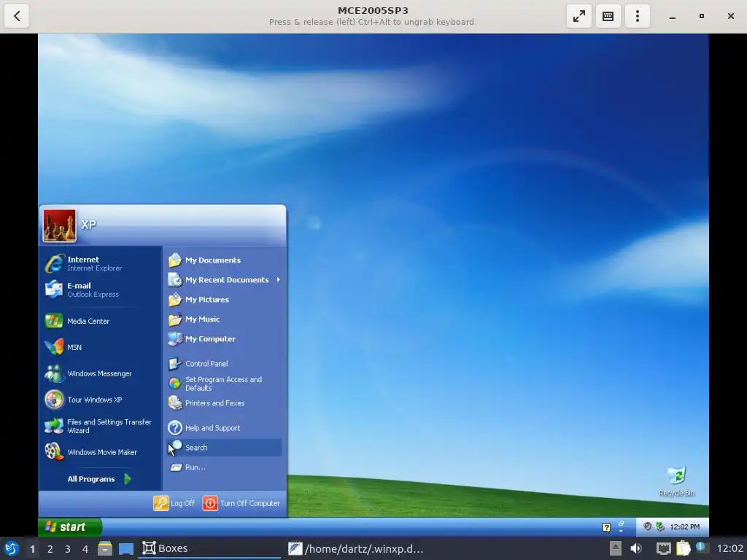This screenshot has width=747, height=560.
Task: Open My Pictures folder
Action: 225,300
